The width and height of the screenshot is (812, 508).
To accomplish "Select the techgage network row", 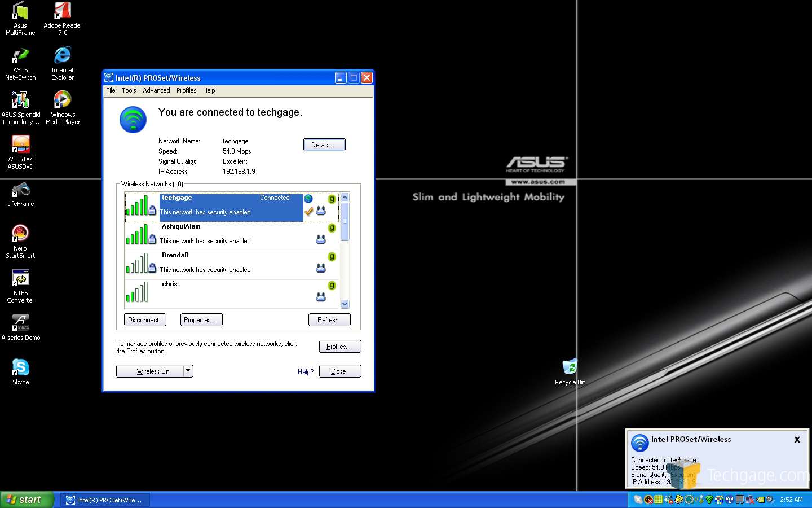I will coord(232,207).
